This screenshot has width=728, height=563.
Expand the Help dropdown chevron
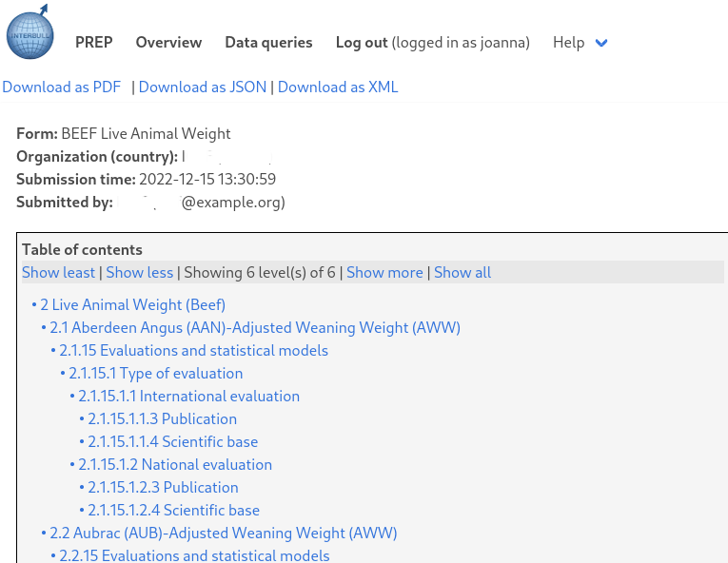click(x=600, y=43)
